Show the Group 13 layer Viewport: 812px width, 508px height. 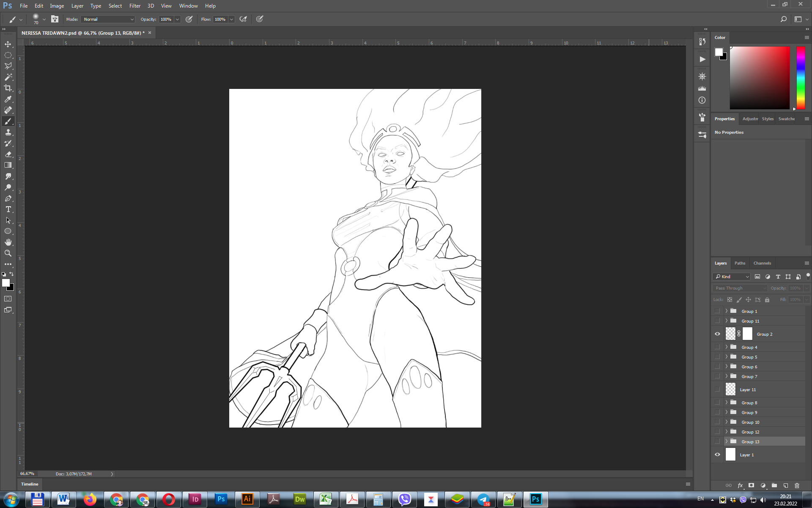pyautogui.click(x=717, y=442)
